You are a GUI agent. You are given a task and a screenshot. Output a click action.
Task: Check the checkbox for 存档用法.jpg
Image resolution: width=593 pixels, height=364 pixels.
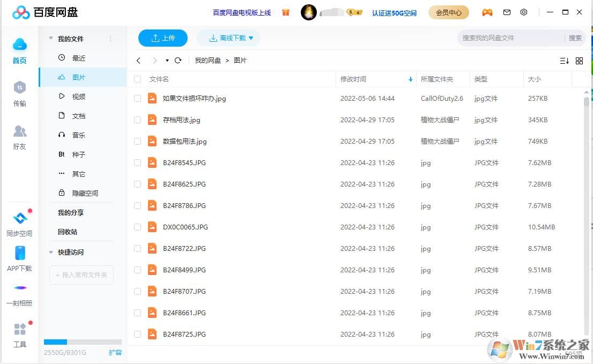pyautogui.click(x=138, y=120)
